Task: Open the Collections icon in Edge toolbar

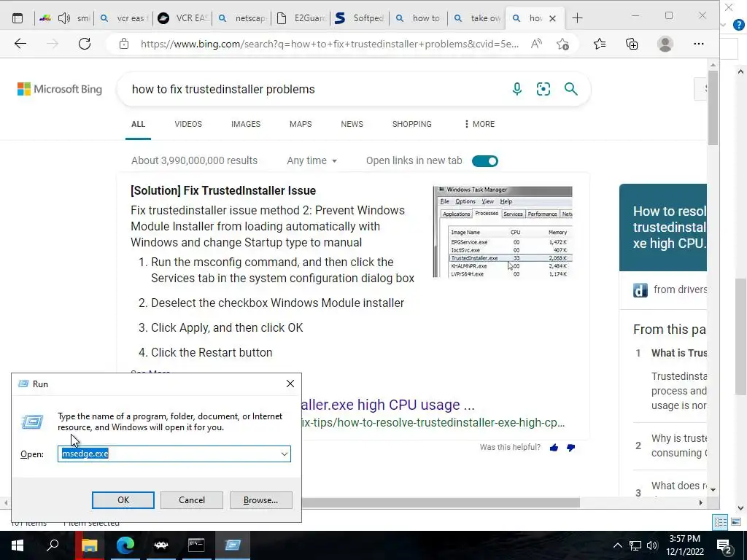Action: pyautogui.click(x=632, y=44)
